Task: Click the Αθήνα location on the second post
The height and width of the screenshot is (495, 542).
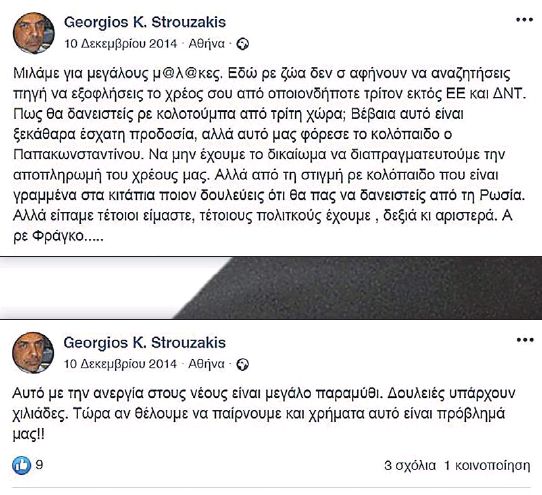Action: pyautogui.click(x=207, y=364)
